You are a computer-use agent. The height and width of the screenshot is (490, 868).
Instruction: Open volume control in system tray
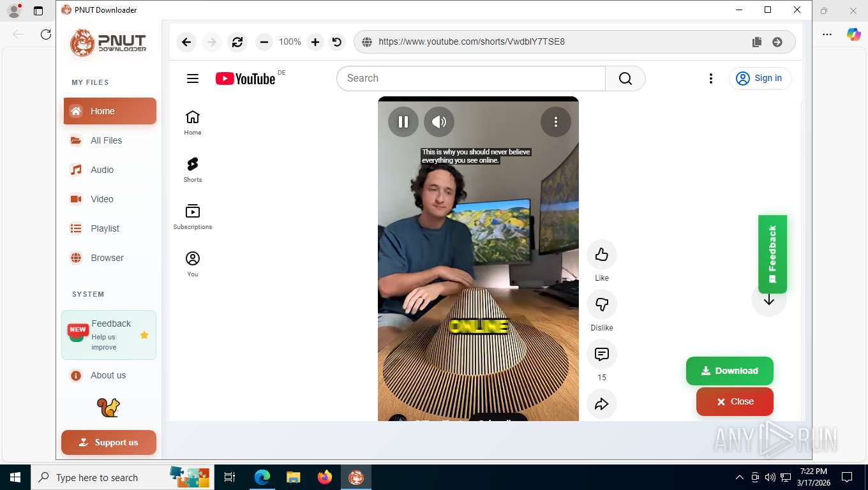[x=770, y=477]
